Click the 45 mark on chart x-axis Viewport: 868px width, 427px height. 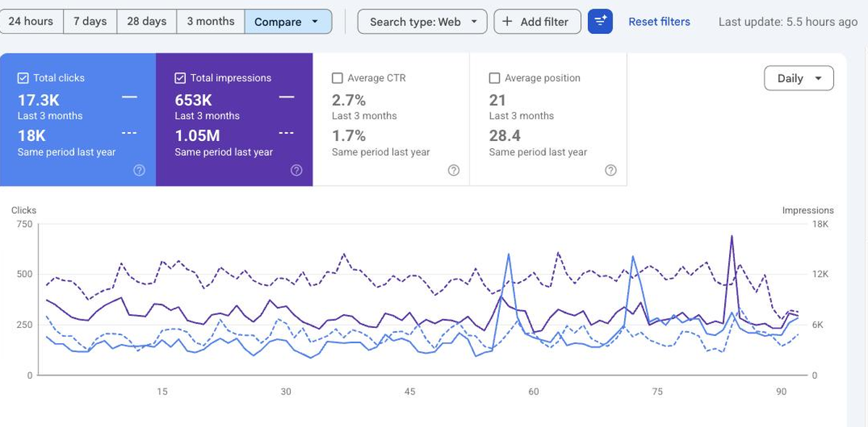pos(410,392)
